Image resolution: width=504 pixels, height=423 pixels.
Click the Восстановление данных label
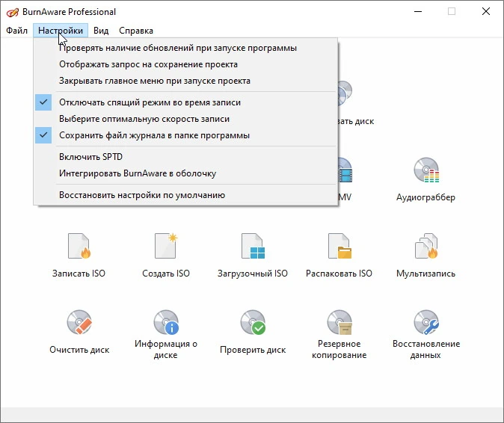click(x=426, y=350)
